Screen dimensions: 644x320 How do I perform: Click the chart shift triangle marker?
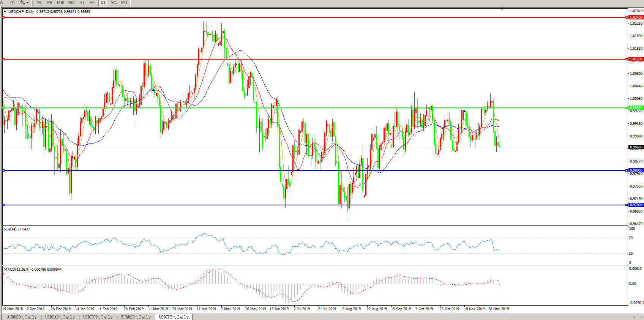pos(502,9)
